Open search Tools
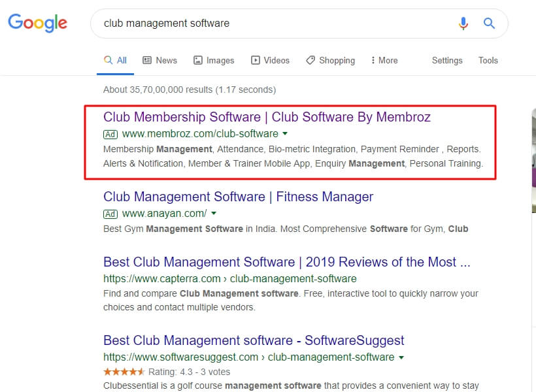Viewport: 536px width, 392px height. (488, 61)
